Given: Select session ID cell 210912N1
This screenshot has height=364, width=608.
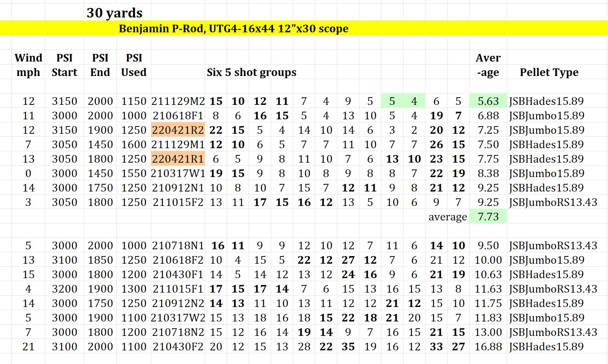Looking at the screenshot, I should (178, 188).
